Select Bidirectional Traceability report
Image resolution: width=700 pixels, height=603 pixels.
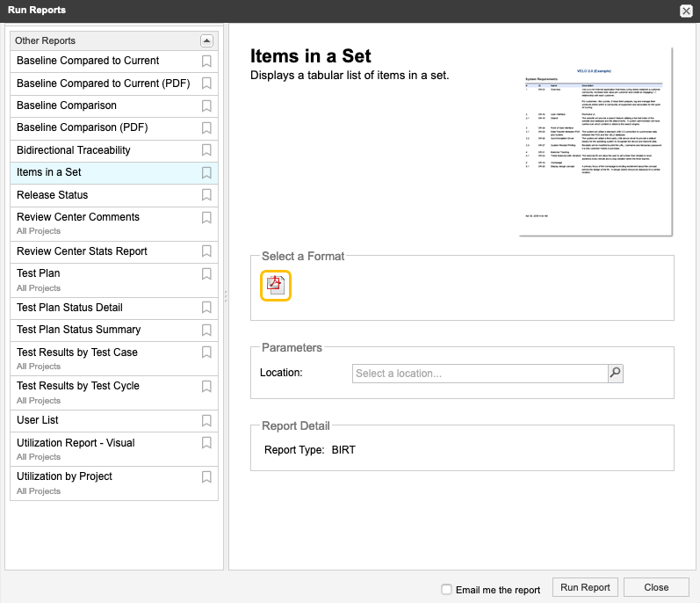(x=114, y=150)
